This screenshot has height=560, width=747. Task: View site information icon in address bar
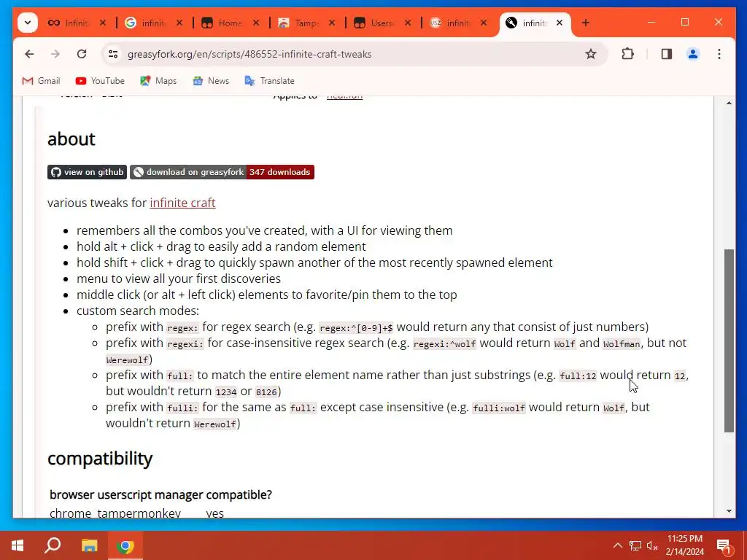113,54
